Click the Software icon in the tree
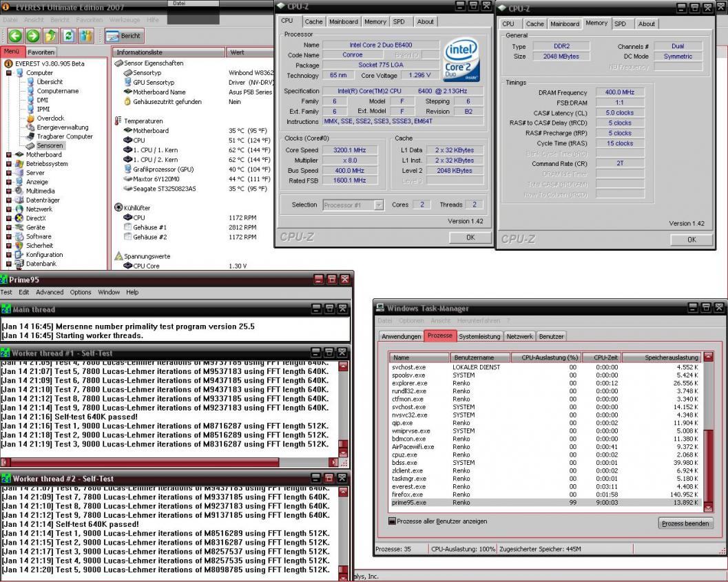This screenshot has width=728, height=582. click(x=19, y=236)
